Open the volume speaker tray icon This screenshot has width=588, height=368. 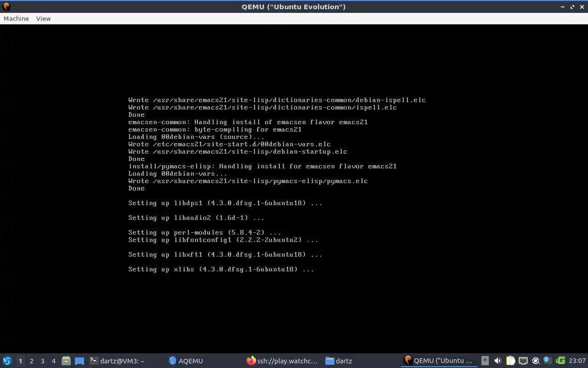click(x=498, y=361)
